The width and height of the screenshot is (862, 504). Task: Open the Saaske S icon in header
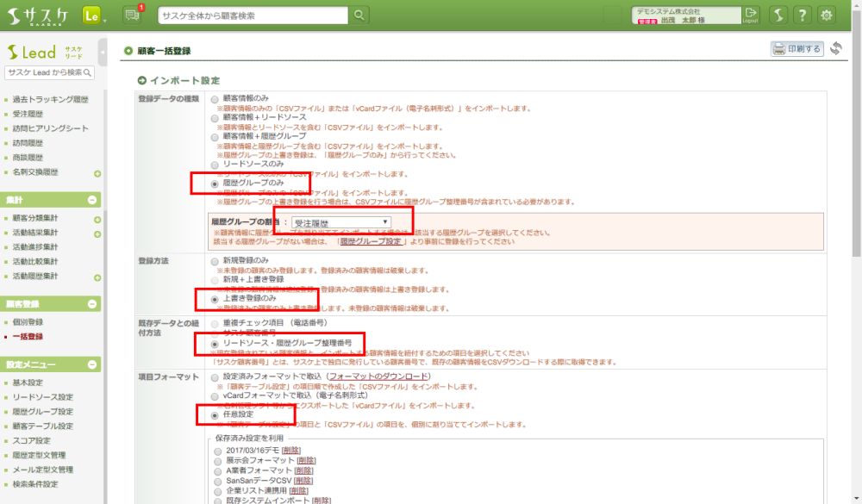(778, 16)
